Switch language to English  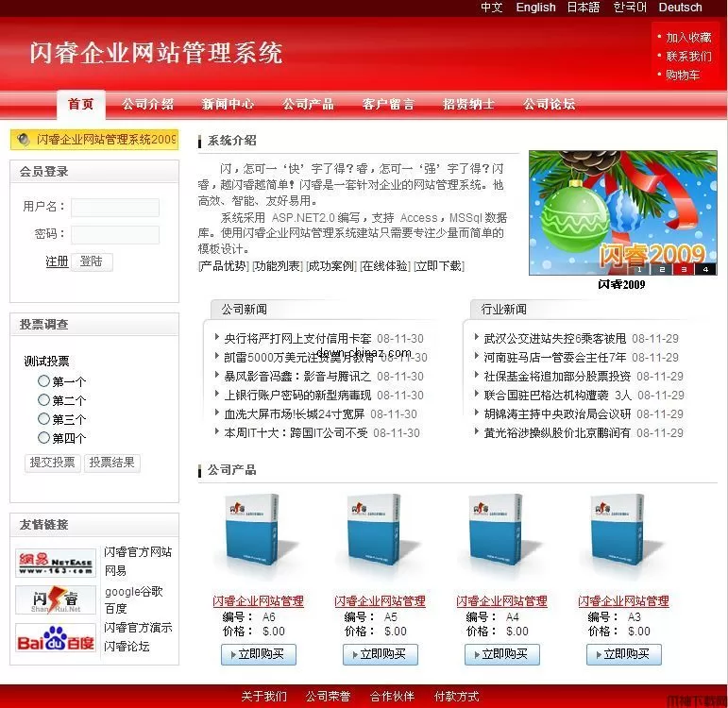click(535, 8)
